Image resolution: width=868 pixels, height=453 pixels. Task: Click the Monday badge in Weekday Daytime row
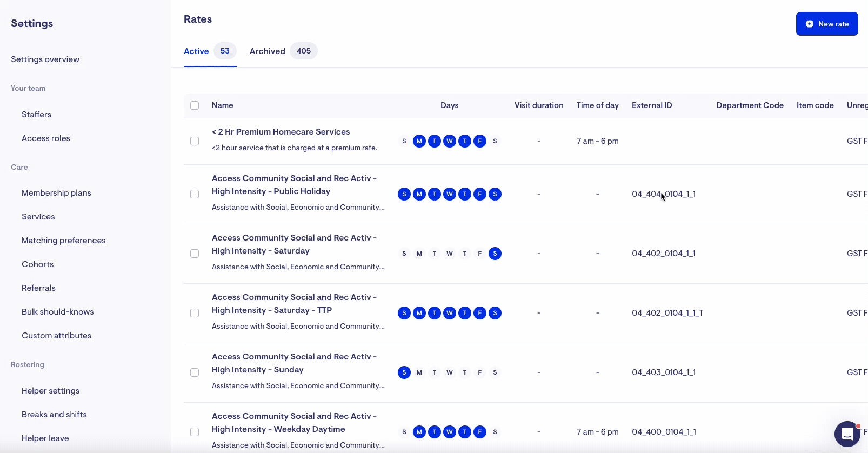(419, 432)
